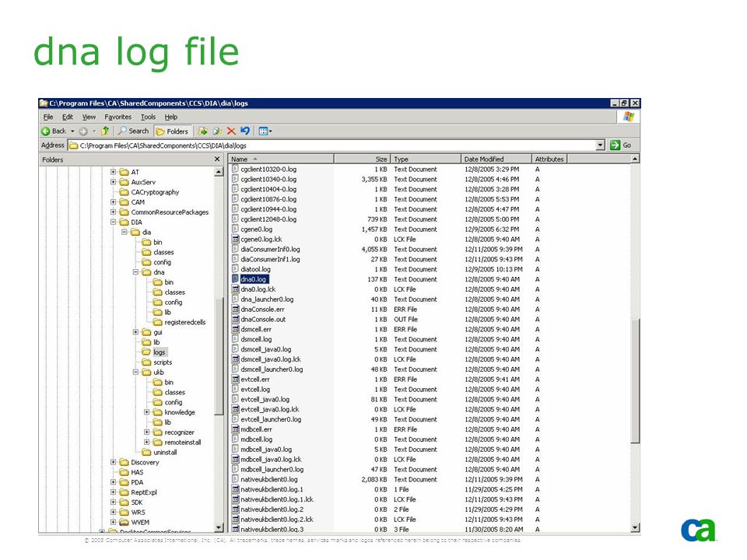Expand the CommonResourcePackages folder node
Screen dimensions: 747x560
click(x=114, y=212)
